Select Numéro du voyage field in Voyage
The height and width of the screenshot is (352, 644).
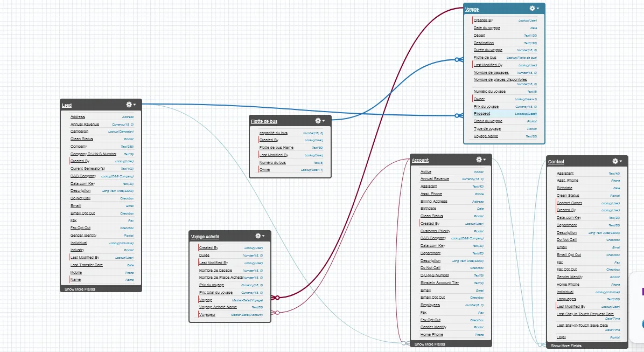[505, 91]
